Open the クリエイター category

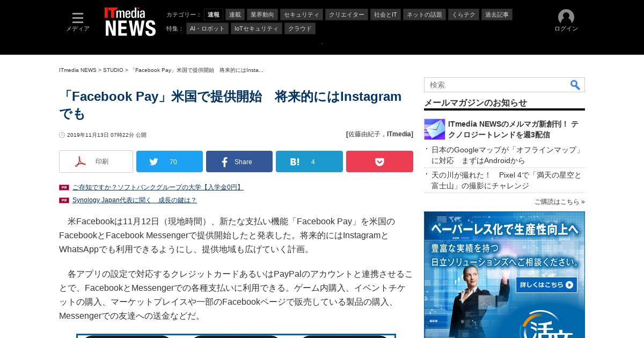pos(347,14)
